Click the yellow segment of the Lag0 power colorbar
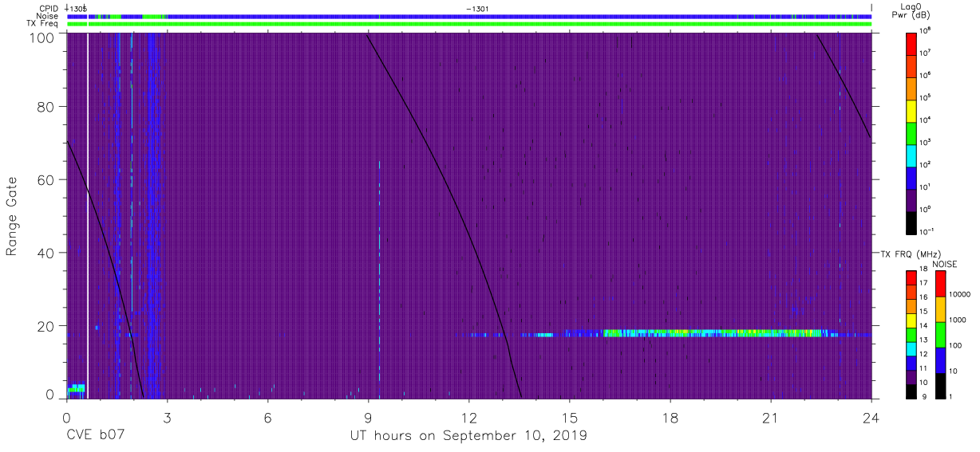 tap(911, 111)
